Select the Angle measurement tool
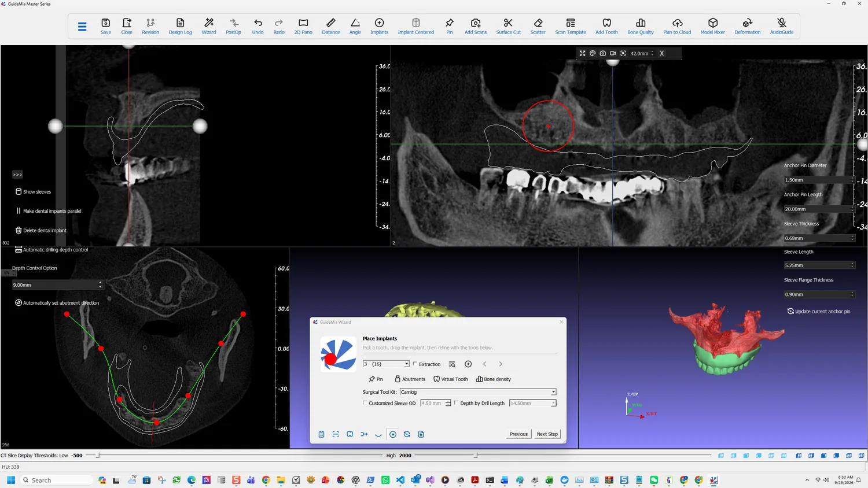This screenshot has height=488, width=868. click(x=355, y=26)
